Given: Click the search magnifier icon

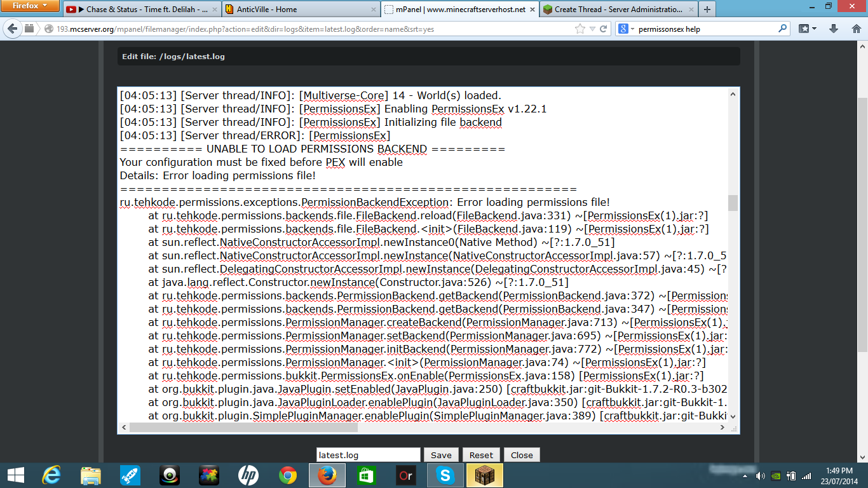Looking at the screenshot, I should pos(782,29).
